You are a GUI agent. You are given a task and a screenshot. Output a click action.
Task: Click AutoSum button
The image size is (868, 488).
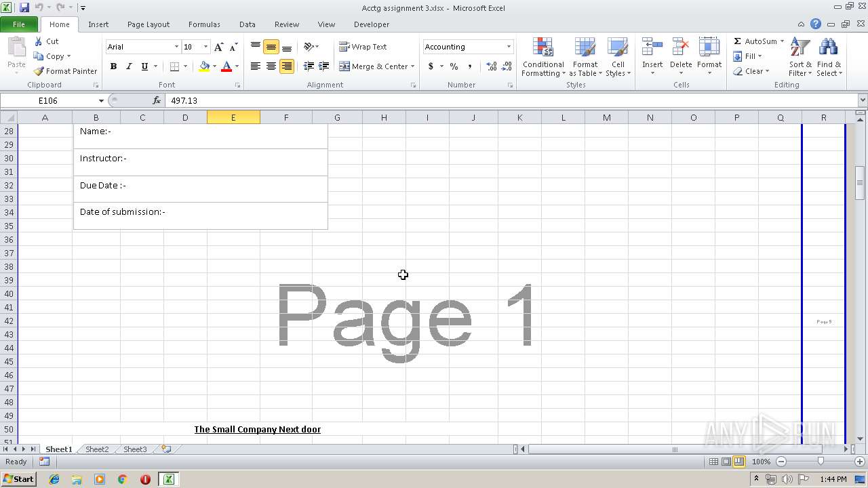pyautogui.click(x=754, y=41)
